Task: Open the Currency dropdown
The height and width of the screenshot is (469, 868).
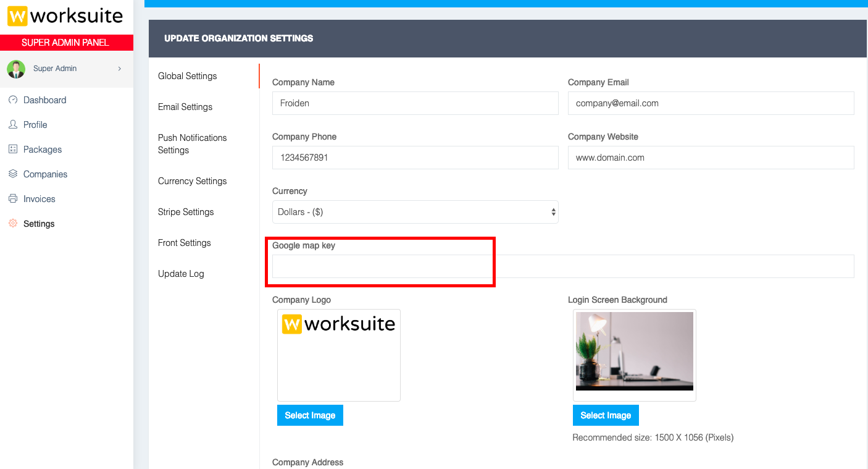Action: pyautogui.click(x=415, y=212)
